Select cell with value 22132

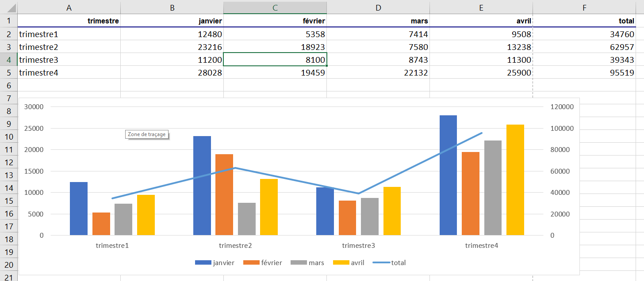(378, 72)
